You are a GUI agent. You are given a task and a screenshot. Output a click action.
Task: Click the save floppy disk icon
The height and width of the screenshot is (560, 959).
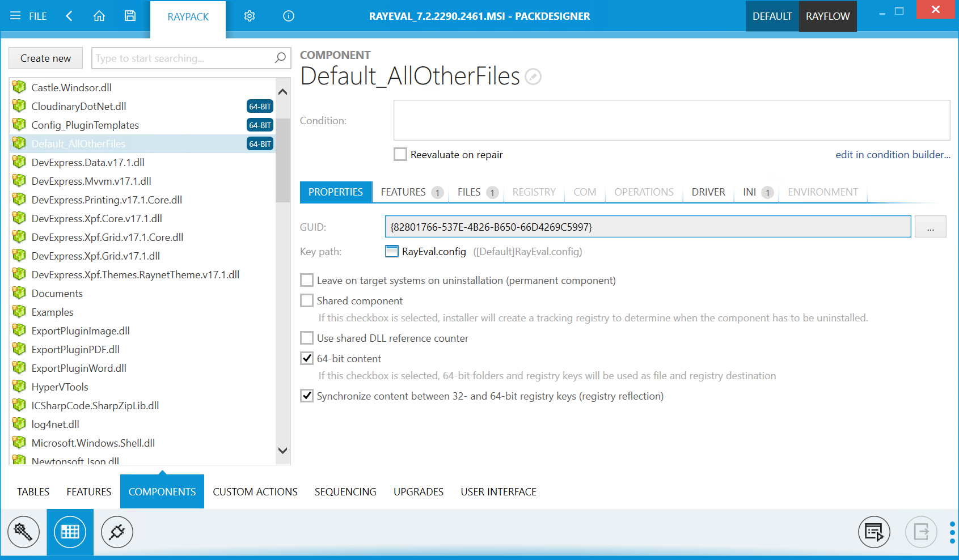point(130,16)
